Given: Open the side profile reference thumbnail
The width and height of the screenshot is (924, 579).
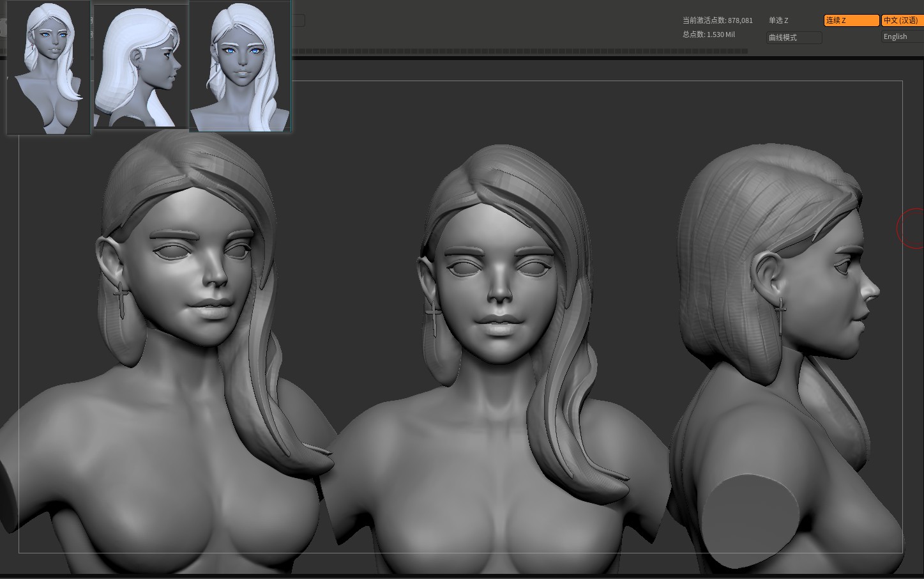Looking at the screenshot, I should [140, 66].
